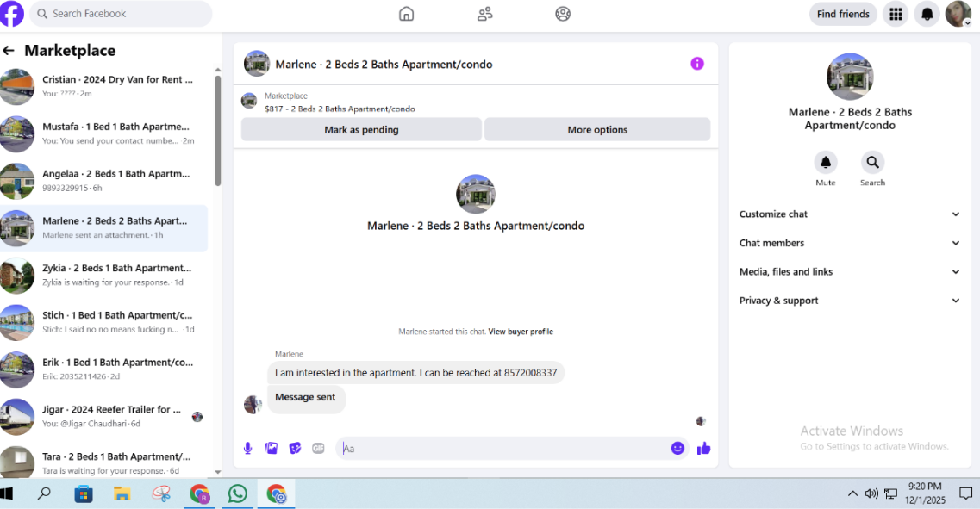980x509 pixels.
Task: Show hidden system tray icons
Action: (852, 494)
